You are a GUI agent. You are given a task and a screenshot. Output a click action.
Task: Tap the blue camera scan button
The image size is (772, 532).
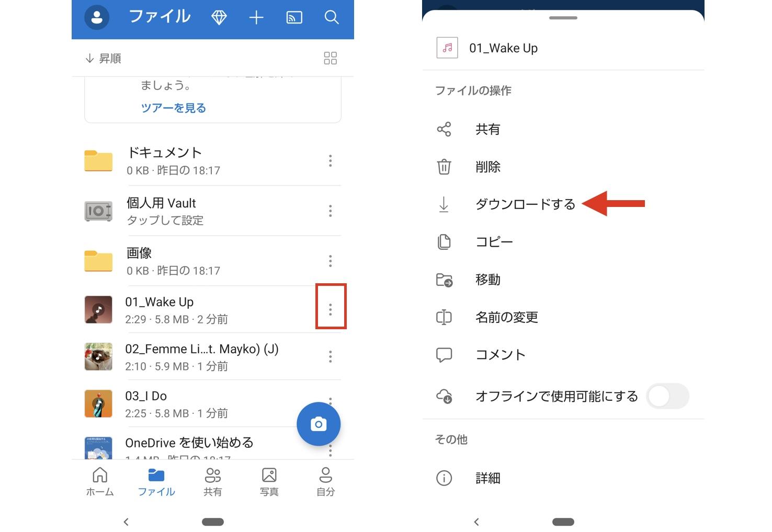pos(319,424)
